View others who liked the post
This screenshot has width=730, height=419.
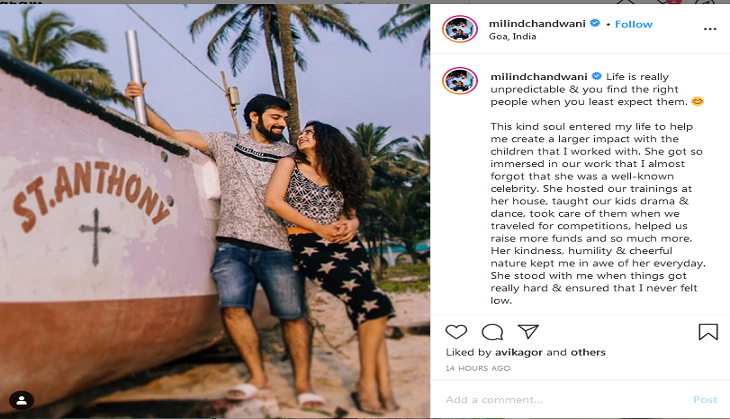coord(588,352)
